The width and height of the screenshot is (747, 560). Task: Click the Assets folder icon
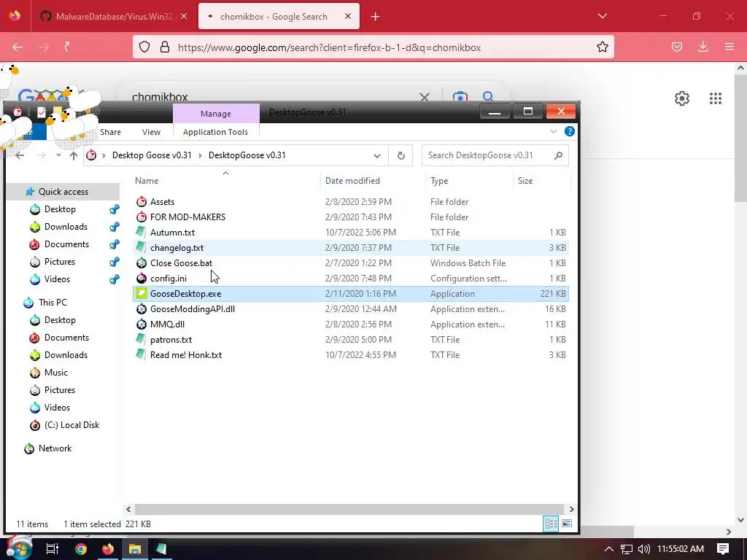pyautogui.click(x=141, y=202)
